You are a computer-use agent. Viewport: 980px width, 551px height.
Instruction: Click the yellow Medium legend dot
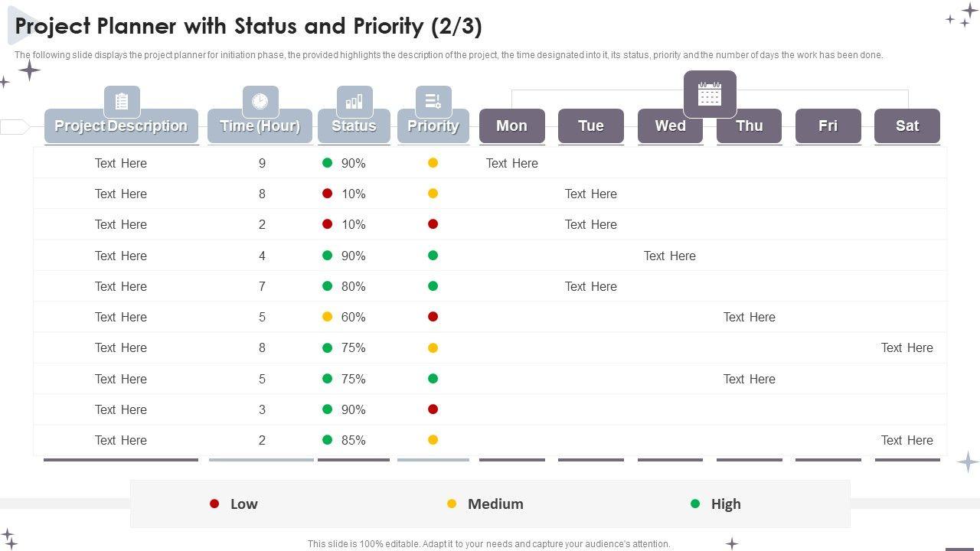[452, 504]
